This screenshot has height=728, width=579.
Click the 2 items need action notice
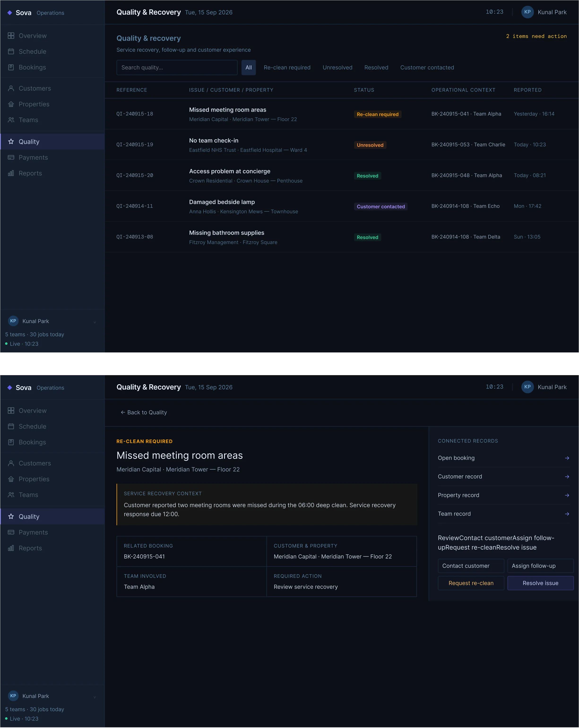pos(536,36)
